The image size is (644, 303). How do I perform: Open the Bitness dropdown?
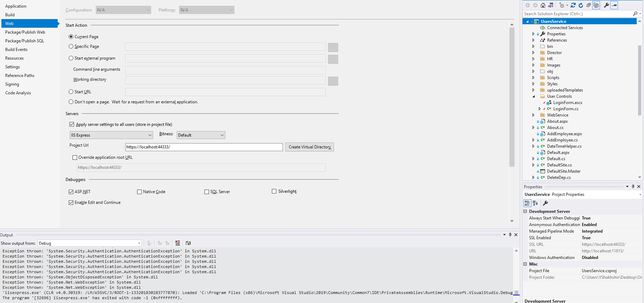201,135
